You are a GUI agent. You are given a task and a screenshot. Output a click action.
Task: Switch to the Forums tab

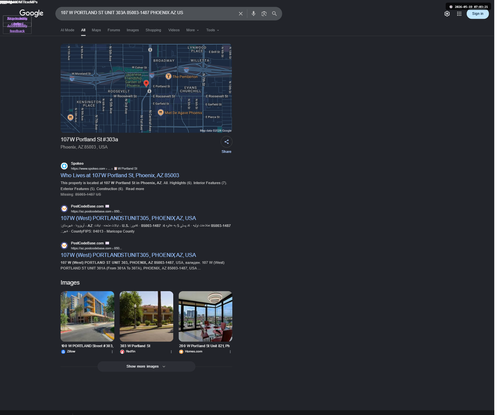[x=114, y=30]
